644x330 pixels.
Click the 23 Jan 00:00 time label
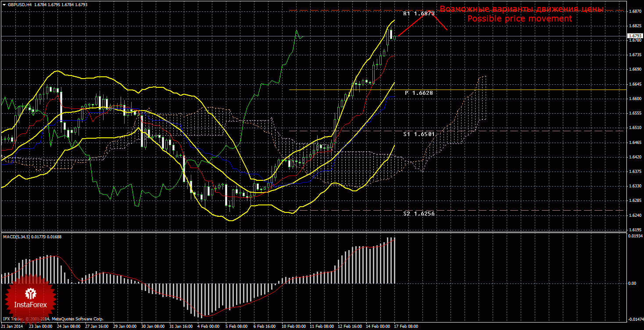(40, 326)
